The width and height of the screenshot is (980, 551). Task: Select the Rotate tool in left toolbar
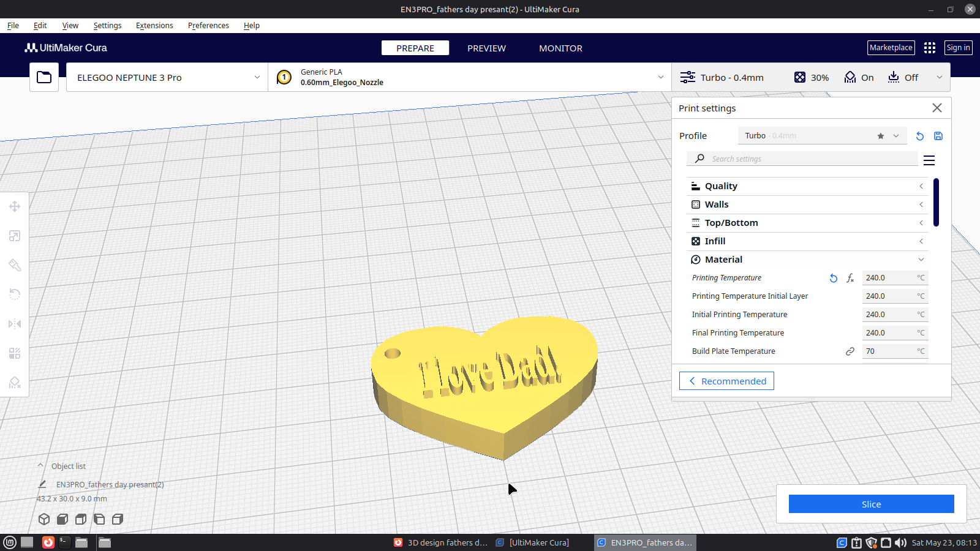(x=15, y=294)
